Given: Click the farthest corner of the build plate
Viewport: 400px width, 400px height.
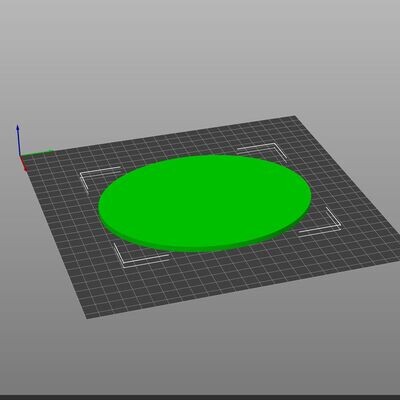Looking at the screenshot, I should click(295, 116).
